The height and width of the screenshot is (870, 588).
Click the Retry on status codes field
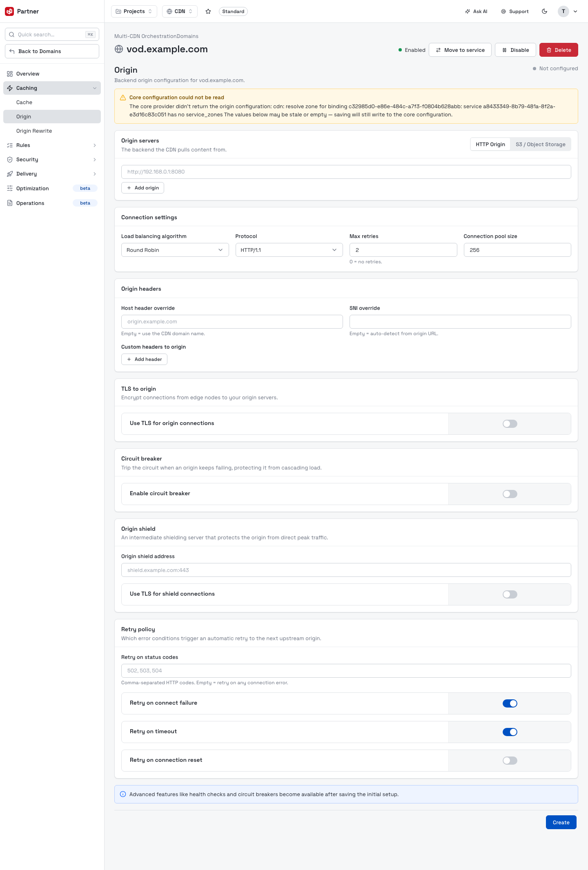point(346,671)
